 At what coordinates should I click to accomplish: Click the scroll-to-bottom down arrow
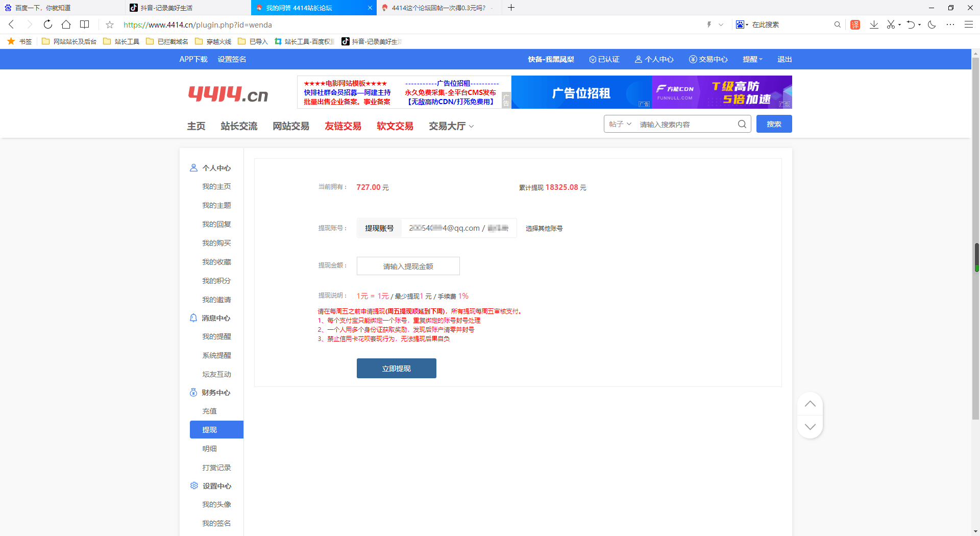(810, 426)
